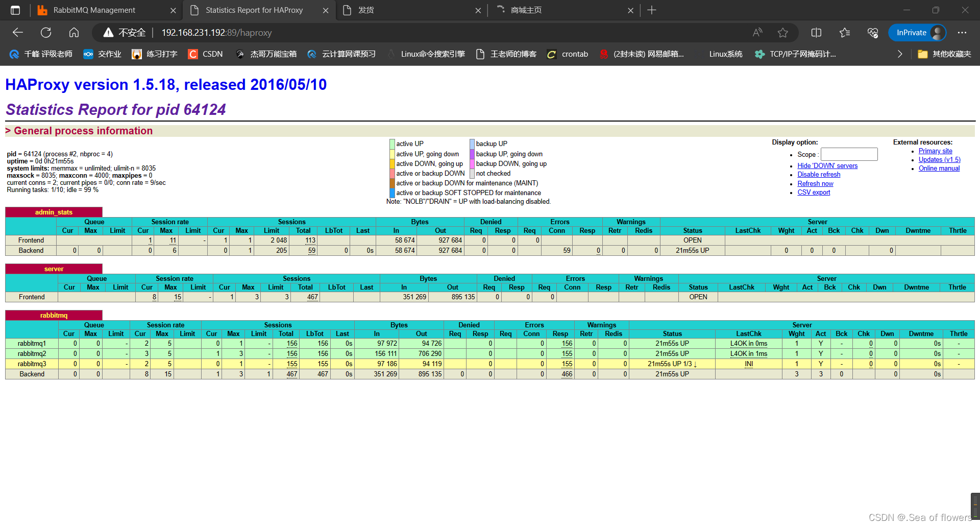Open the 交作业 bookmark
The width and height of the screenshot is (980, 526).
[103, 54]
